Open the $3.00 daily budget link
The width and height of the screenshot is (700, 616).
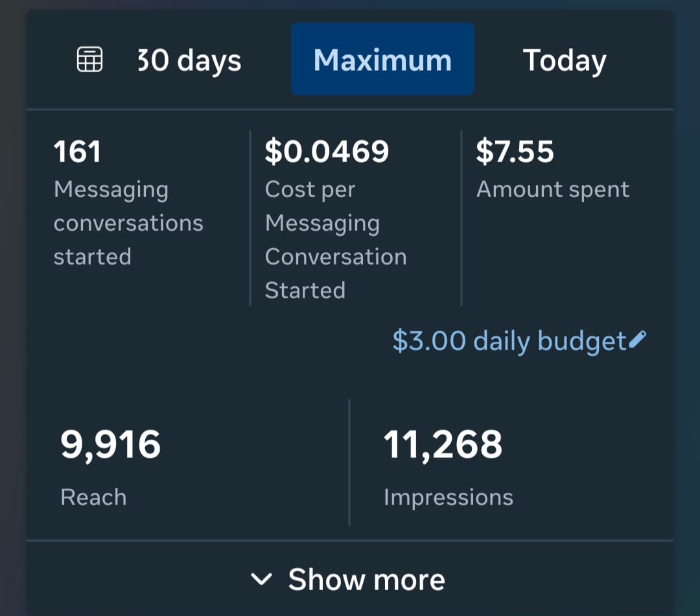click(509, 341)
